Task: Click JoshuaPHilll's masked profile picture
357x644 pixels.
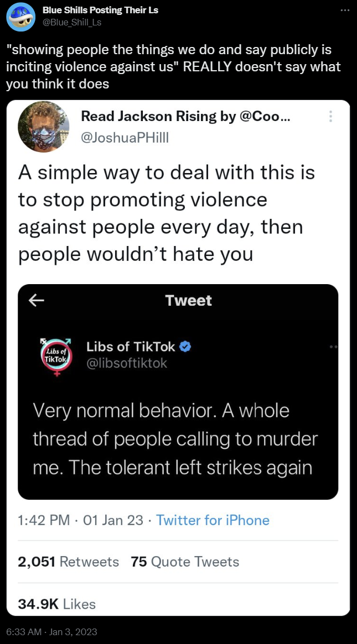Action: (x=44, y=127)
